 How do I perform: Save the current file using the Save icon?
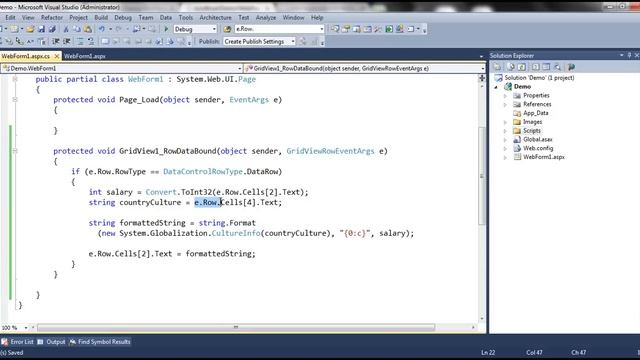pos(41,29)
